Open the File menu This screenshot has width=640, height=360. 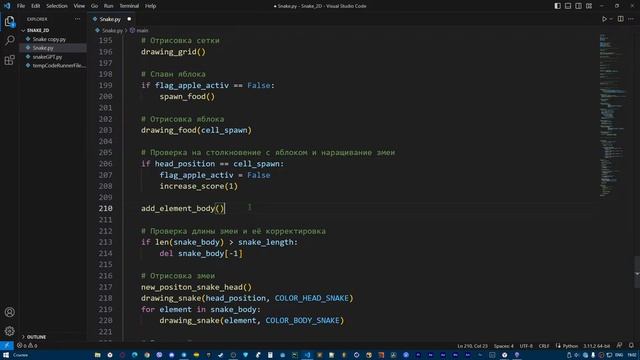click(x=21, y=6)
